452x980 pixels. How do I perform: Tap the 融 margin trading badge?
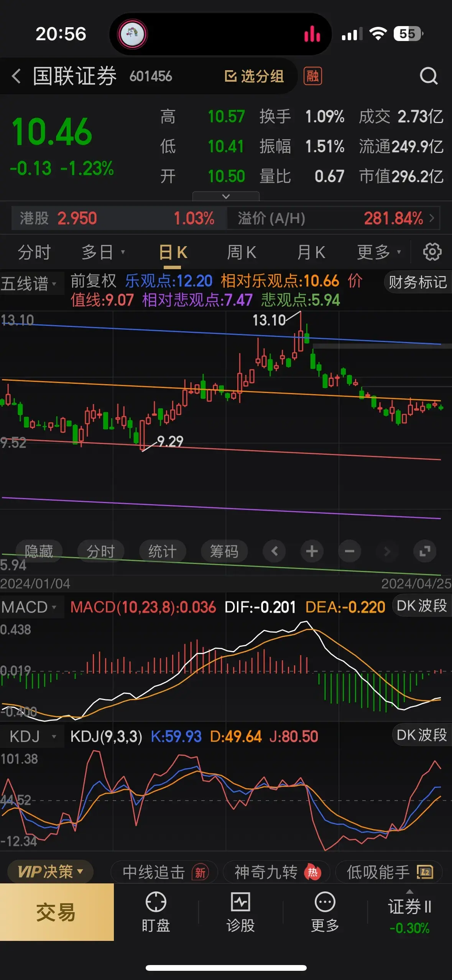[x=312, y=76]
